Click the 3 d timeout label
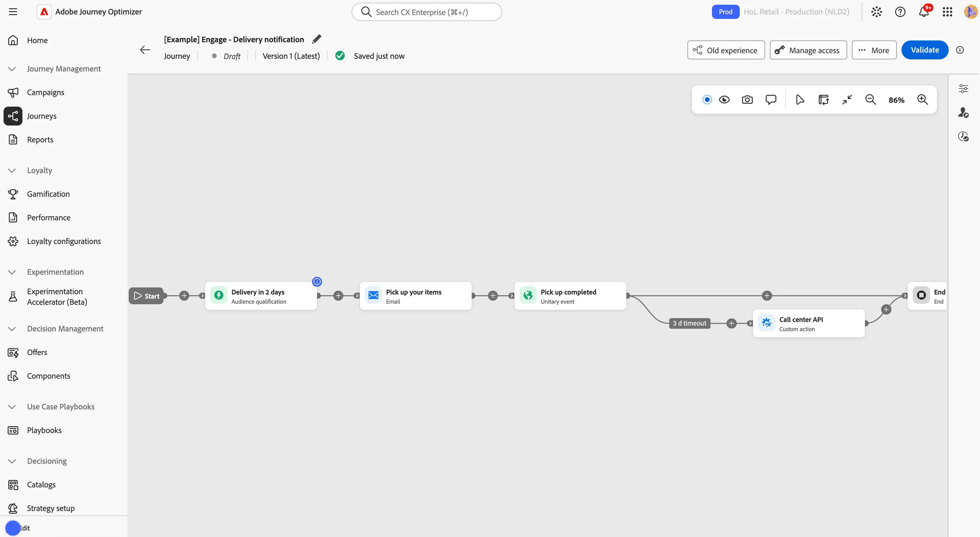 click(689, 323)
